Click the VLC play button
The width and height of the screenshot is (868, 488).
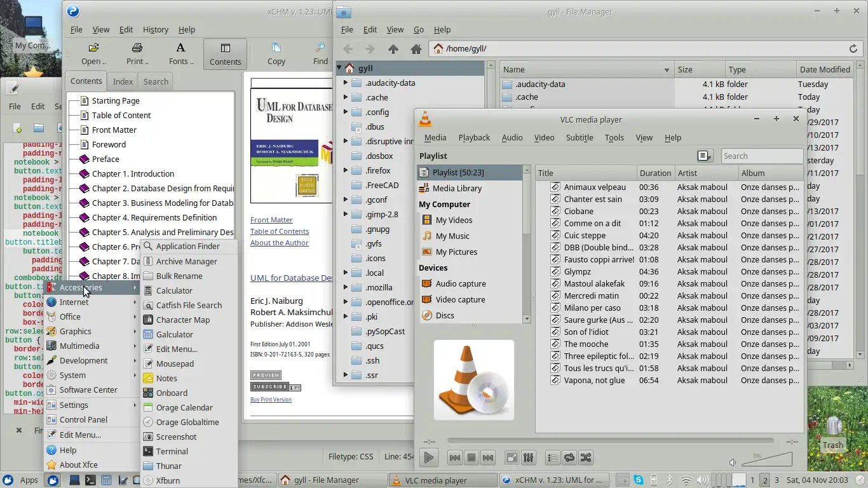[x=429, y=457]
